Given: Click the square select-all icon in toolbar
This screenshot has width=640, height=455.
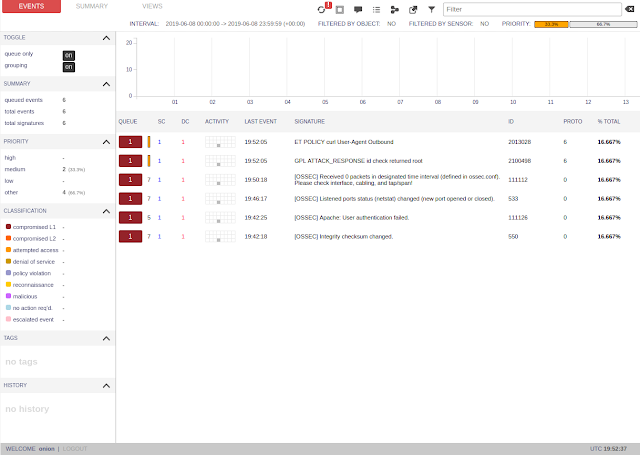Looking at the screenshot, I should pos(340,9).
